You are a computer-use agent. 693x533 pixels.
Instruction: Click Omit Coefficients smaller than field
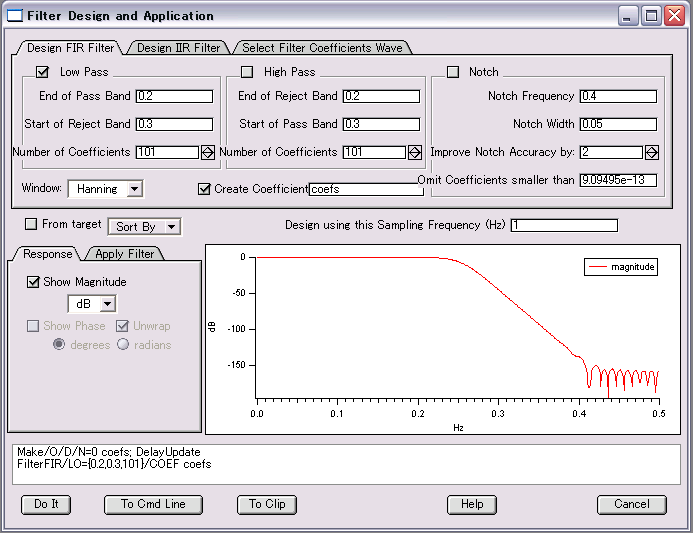(x=618, y=180)
